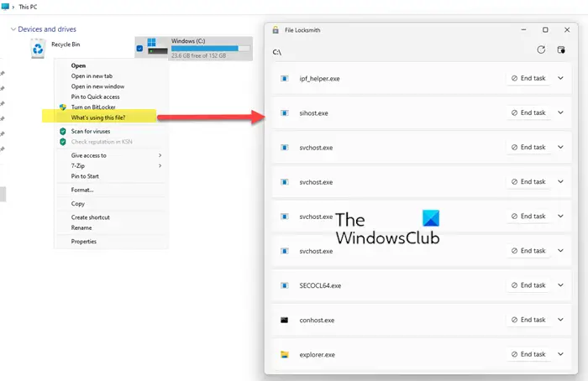The height and width of the screenshot is (381, 588).
Task: Choose Create shortcut
Action: (x=91, y=217)
